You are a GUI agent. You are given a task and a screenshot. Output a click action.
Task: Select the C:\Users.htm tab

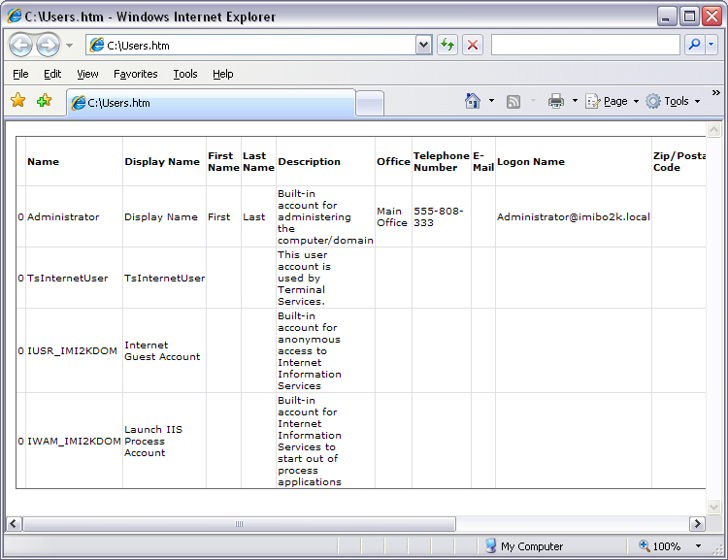click(x=212, y=103)
